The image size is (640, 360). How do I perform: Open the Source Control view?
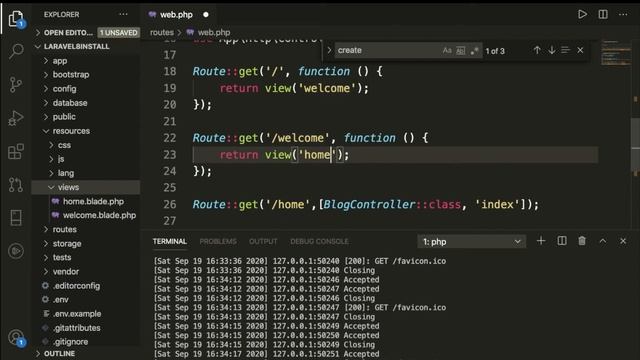[16, 84]
